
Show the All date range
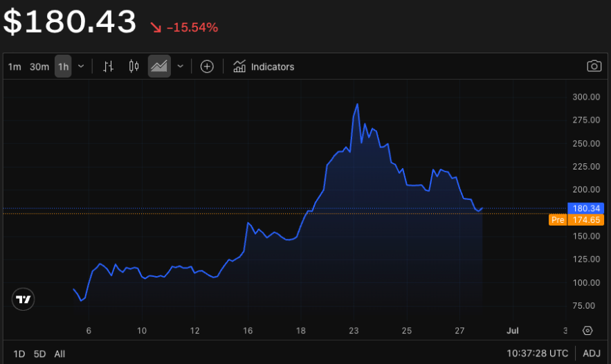pyautogui.click(x=60, y=354)
